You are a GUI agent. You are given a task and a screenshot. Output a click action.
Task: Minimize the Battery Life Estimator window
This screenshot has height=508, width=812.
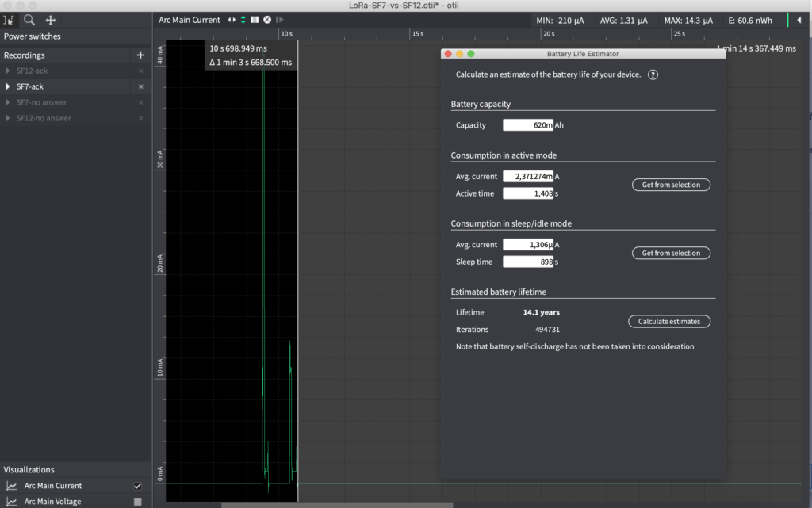pos(459,54)
